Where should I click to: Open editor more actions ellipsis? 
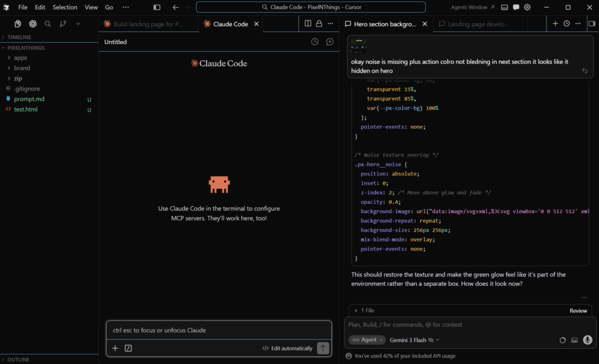(x=331, y=23)
